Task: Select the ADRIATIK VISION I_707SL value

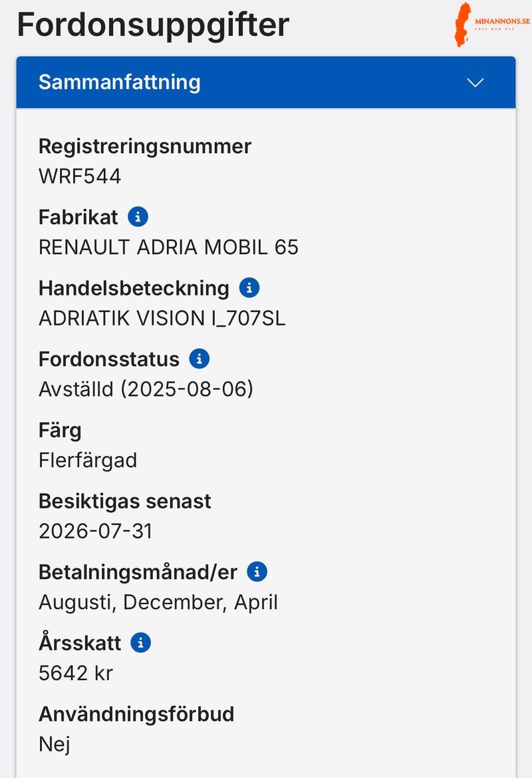Action: (162, 318)
